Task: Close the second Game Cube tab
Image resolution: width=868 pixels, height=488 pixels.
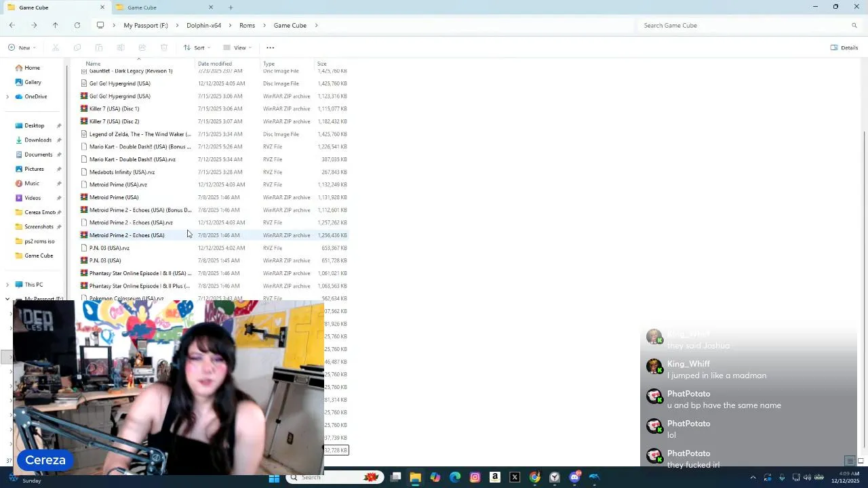Action: 211,7
